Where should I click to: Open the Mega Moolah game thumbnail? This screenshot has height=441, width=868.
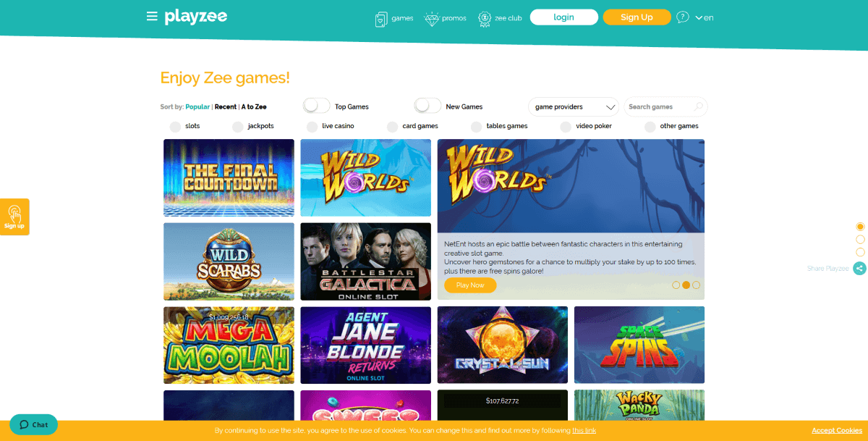[x=229, y=345]
